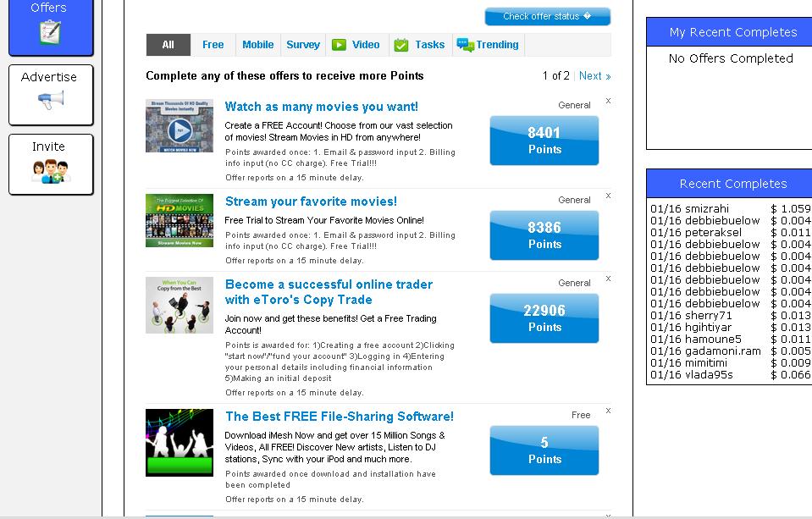This screenshot has width=812, height=519.
Task: Click the Trending chat bubbles icon
Action: click(465, 45)
